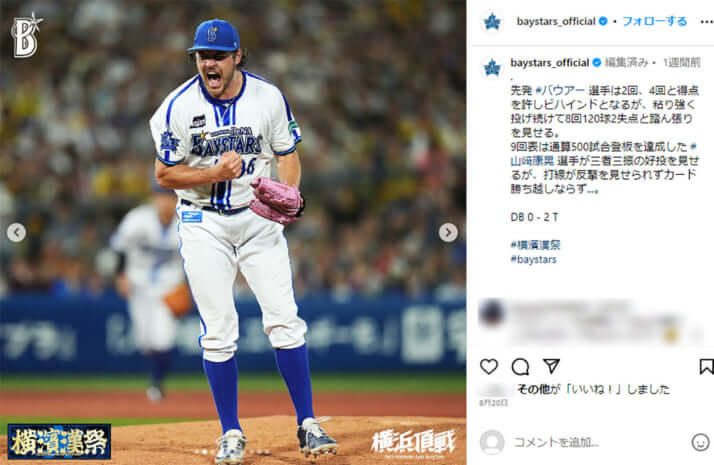Open more options three-dot menu
Screen dimensions: 714x465
coord(707,21)
